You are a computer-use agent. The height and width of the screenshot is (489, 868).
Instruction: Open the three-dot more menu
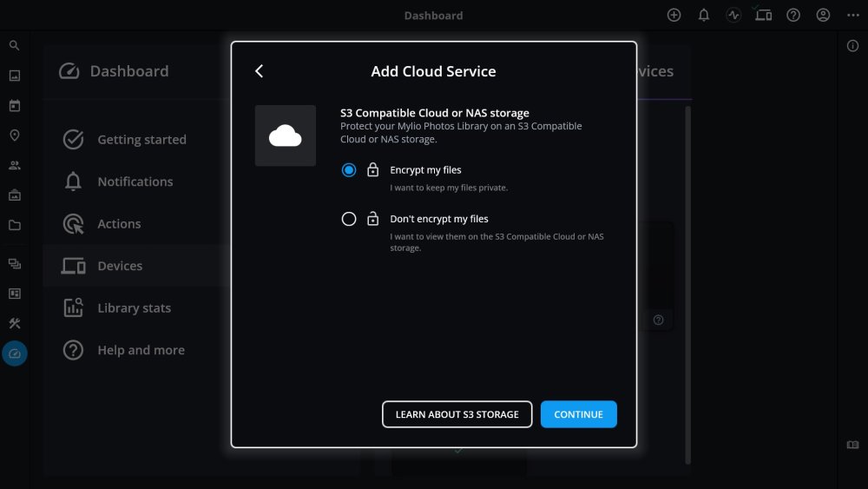coord(853,15)
